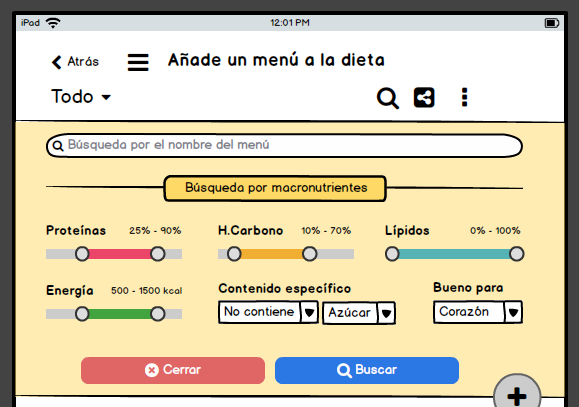Expand the Todo filter dropdown

pyautogui.click(x=81, y=97)
